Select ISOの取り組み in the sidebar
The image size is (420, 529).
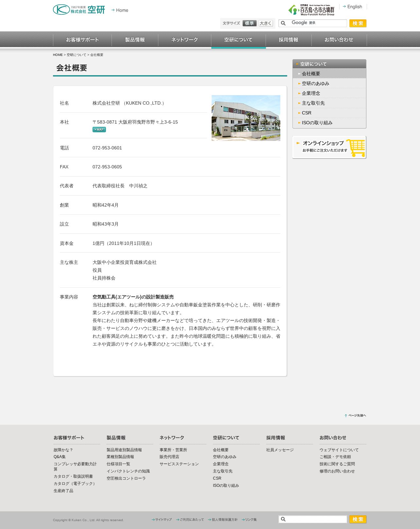(329, 123)
